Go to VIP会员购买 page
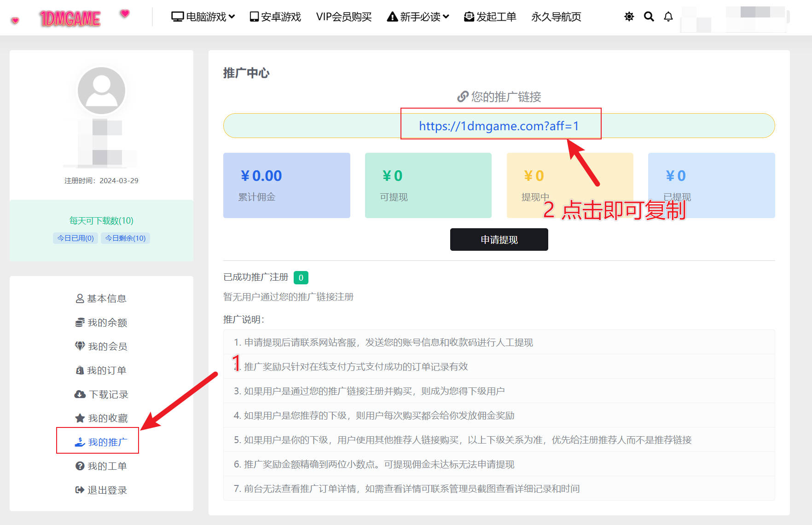Viewport: 812px width, 525px height. [343, 17]
